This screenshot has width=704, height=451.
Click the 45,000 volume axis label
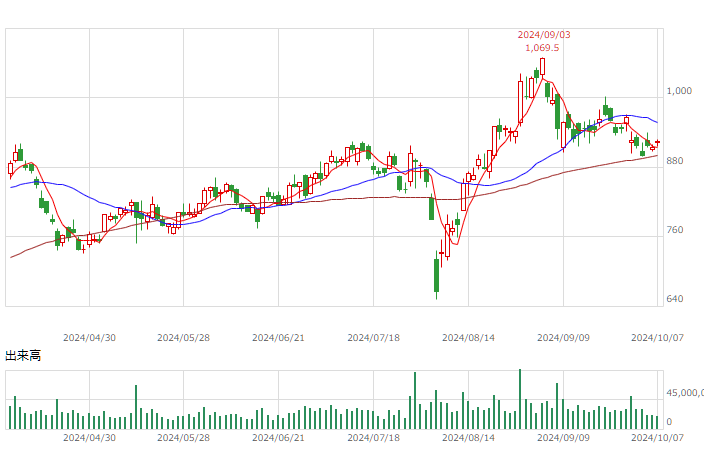(685, 393)
